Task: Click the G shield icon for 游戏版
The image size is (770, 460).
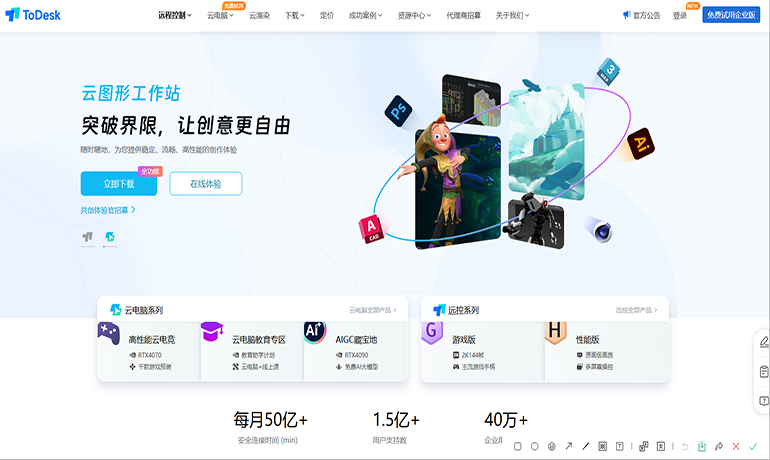Action: click(x=432, y=332)
